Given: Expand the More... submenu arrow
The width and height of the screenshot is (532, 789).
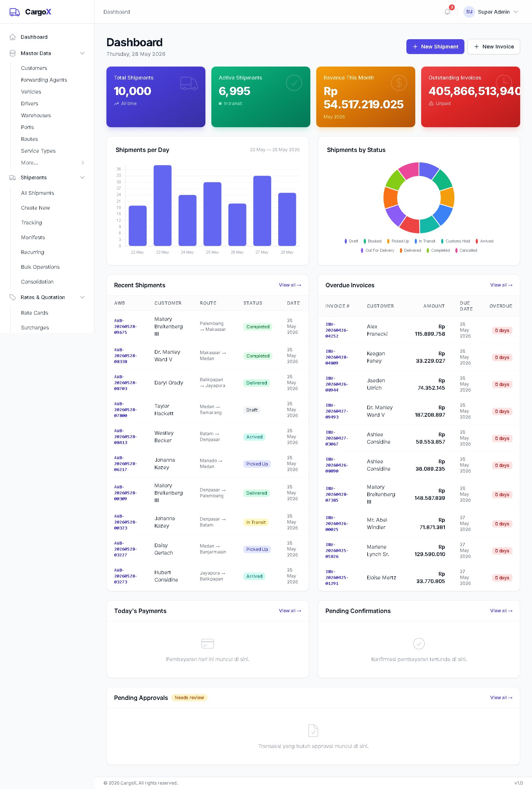Looking at the screenshot, I should 83,163.
